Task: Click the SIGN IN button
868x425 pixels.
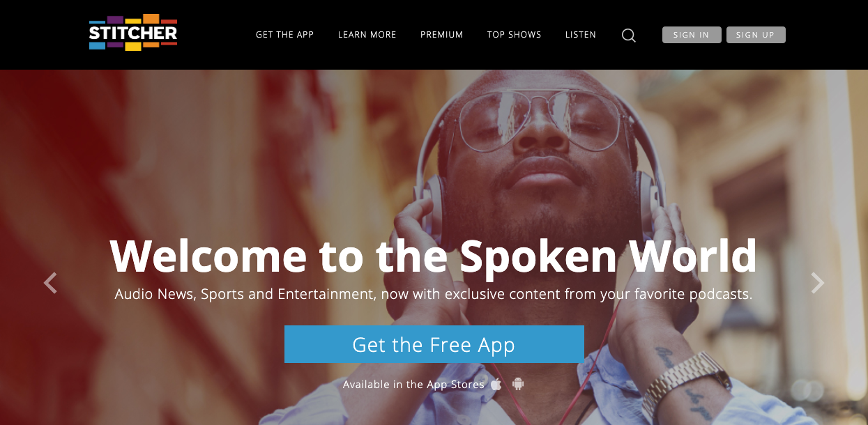Action: point(692,35)
